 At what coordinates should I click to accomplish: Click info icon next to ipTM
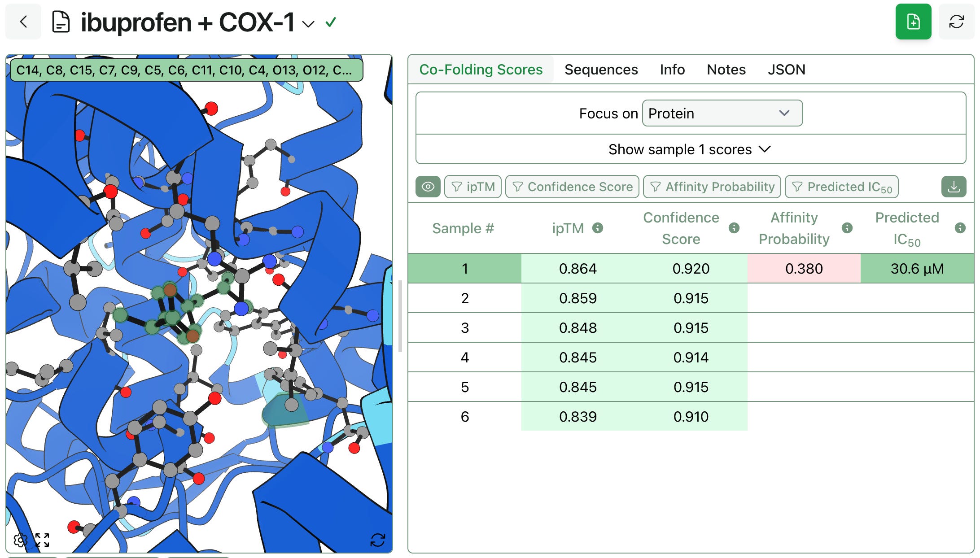[x=597, y=228]
